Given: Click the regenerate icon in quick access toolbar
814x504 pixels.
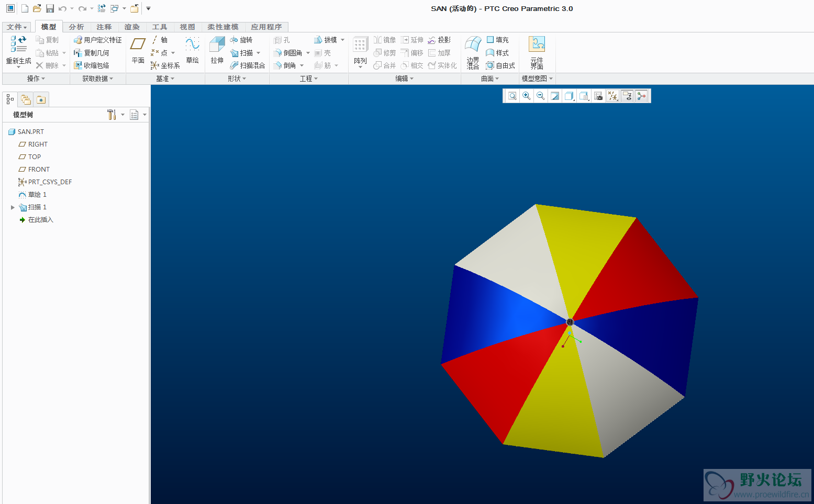Looking at the screenshot, I should click(102, 8).
